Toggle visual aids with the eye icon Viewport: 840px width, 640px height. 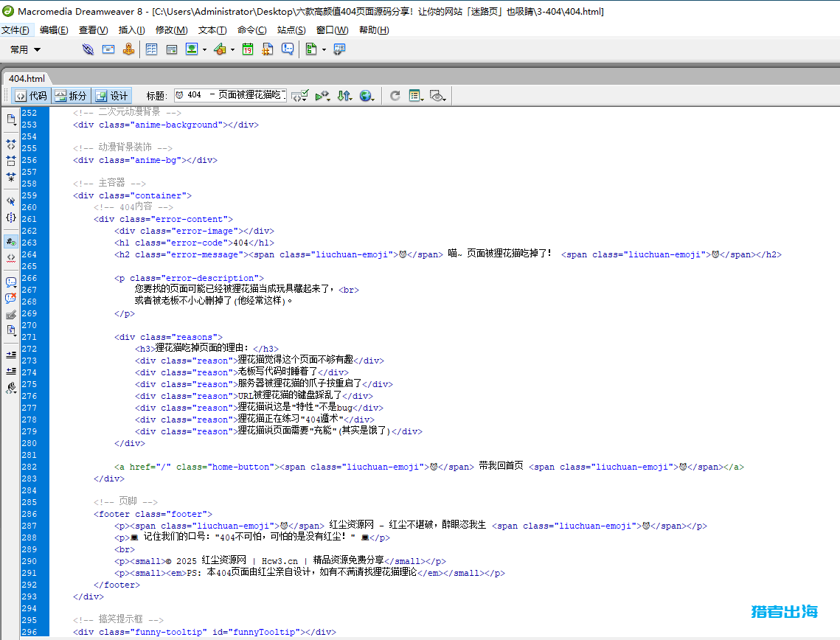(x=435, y=96)
